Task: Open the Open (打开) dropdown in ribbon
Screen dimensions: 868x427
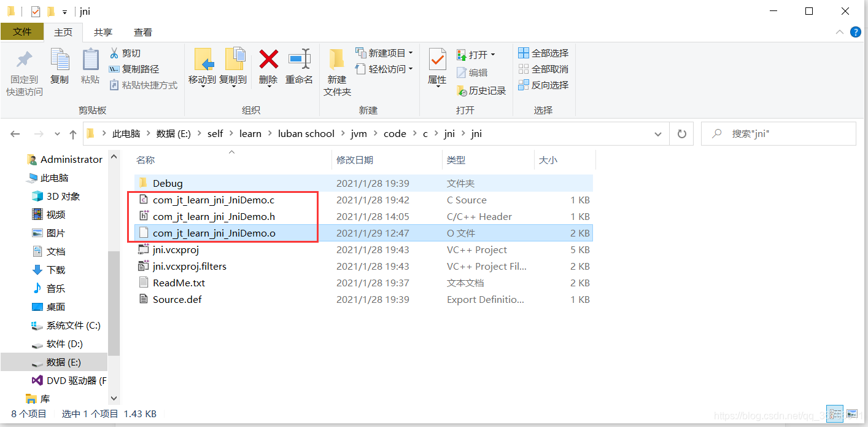Action: [476, 55]
